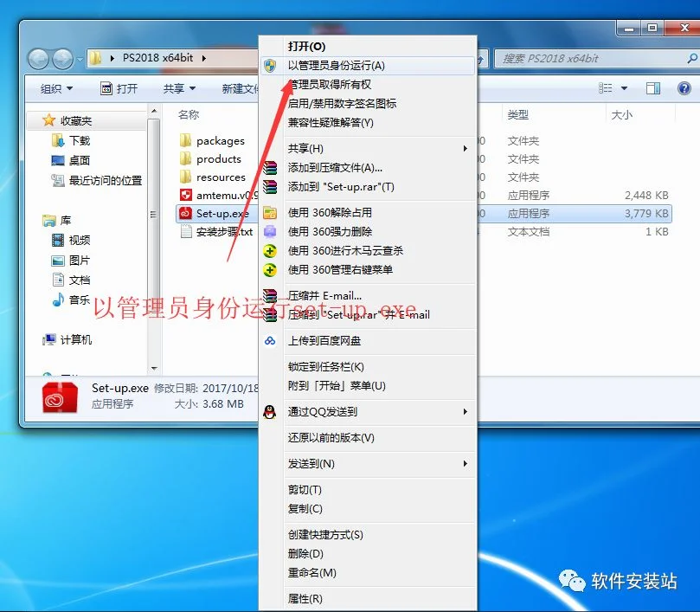This screenshot has height=612, width=700.
Task: Click the 音乐 music note icon in sidebar
Action: 58,300
